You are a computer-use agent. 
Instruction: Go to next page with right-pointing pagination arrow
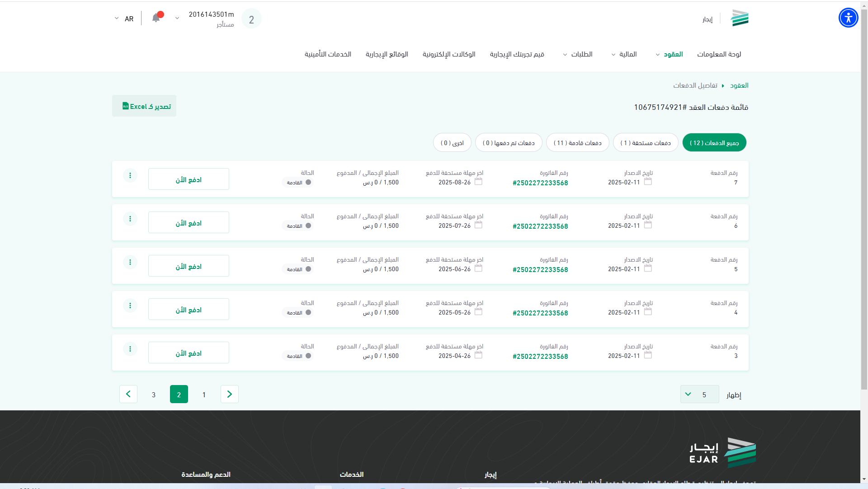(229, 394)
